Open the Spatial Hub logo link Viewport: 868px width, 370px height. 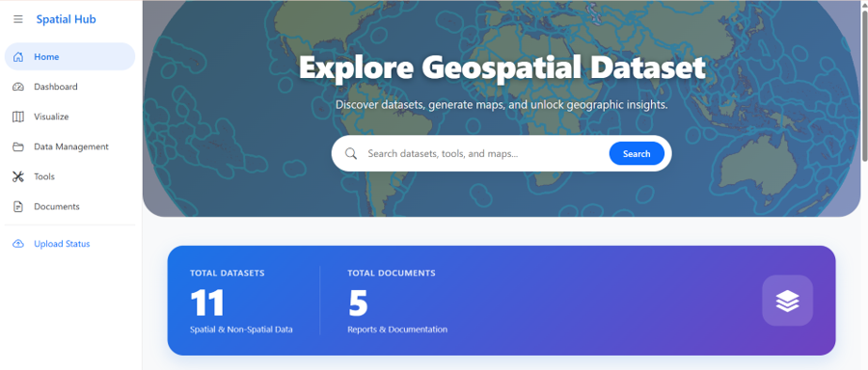(66, 19)
